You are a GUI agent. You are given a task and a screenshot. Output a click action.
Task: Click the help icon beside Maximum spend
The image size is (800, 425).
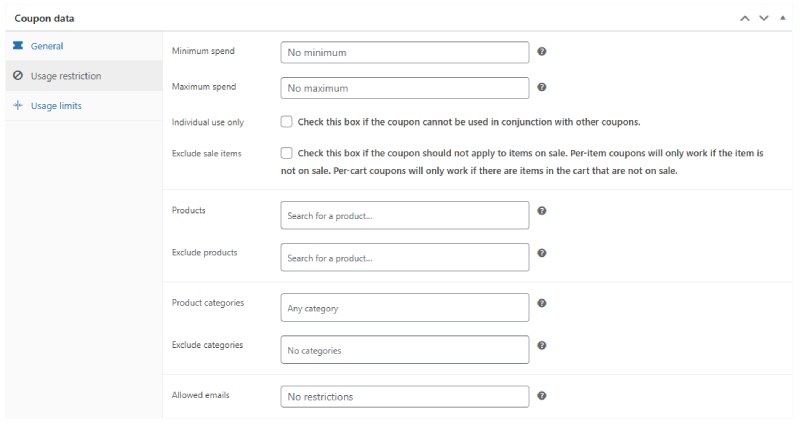(x=541, y=87)
